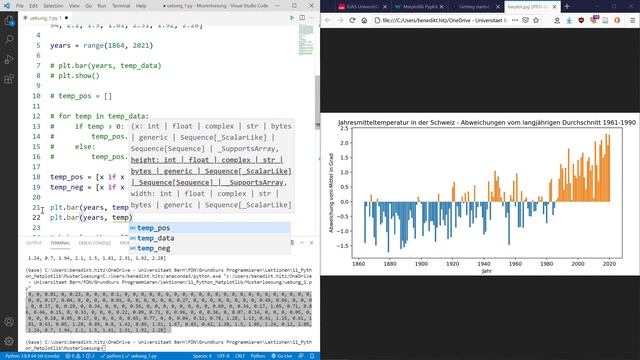The image size is (640, 360).
Task: Go to Firefox home page
Action: (364, 20)
